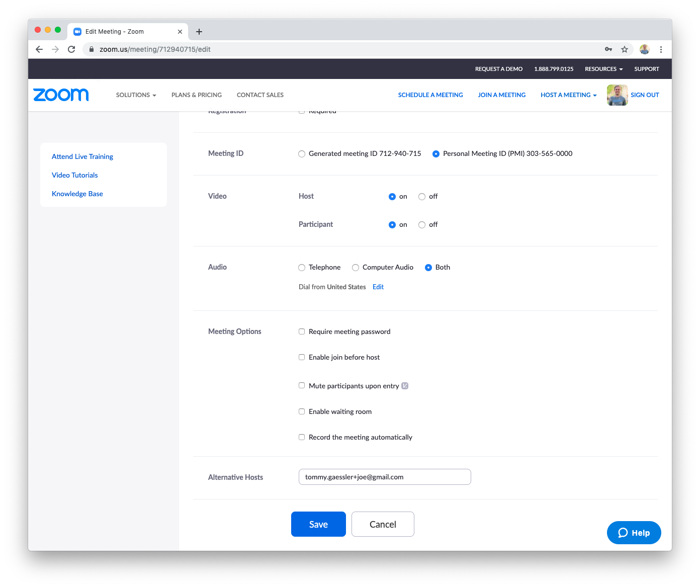Select Personal Meeting ID option
The image size is (700, 588).
(x=436, y=154)
